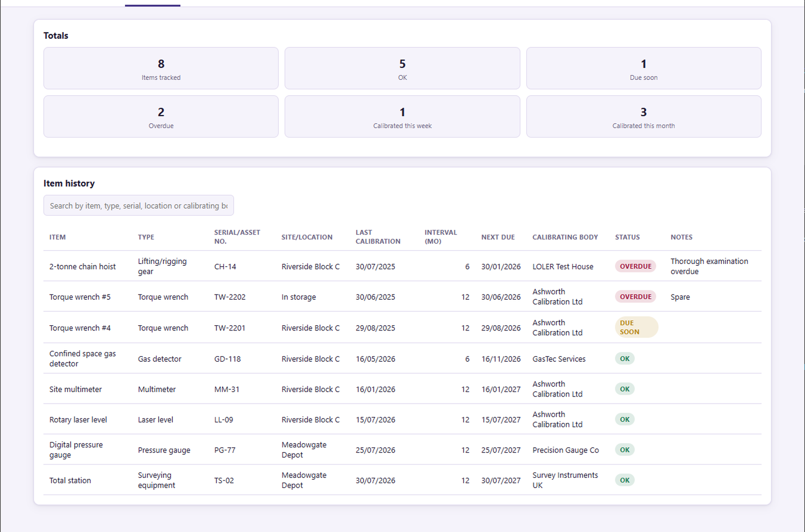Viewport: 805px width, 532px height.
Task: Sort by NEXT DUE column header
Action: coord(498,237)
